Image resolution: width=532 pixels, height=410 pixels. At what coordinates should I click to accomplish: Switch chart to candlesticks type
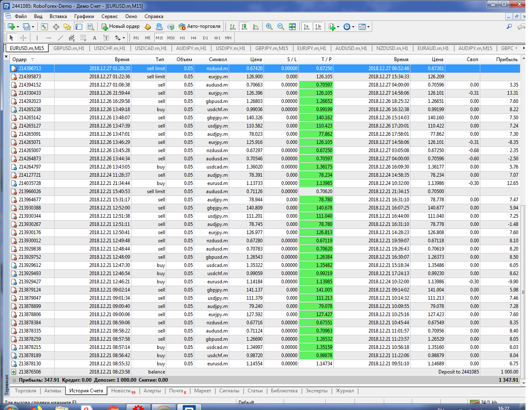coord(244,27)
